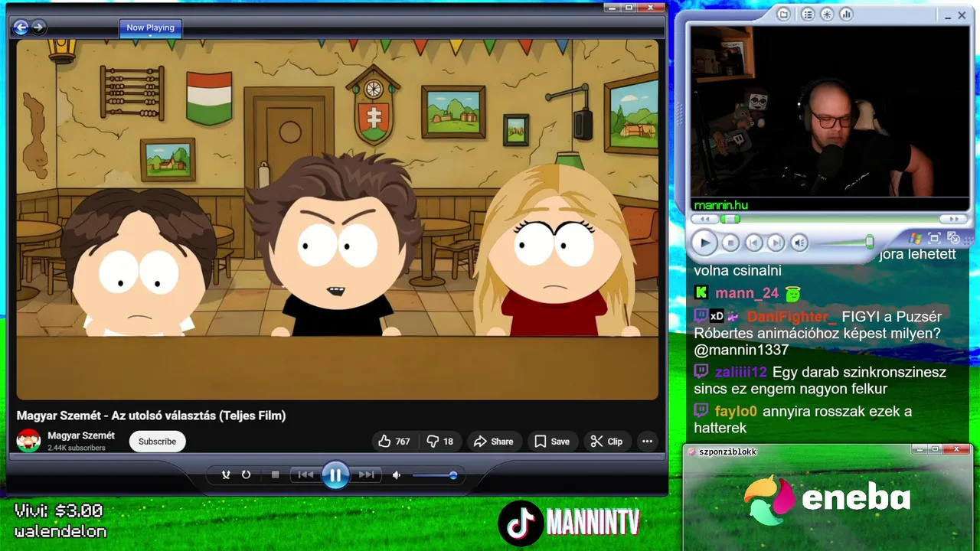
Task: Open folder icon in webcam player title bar
Action: point(783,15)
